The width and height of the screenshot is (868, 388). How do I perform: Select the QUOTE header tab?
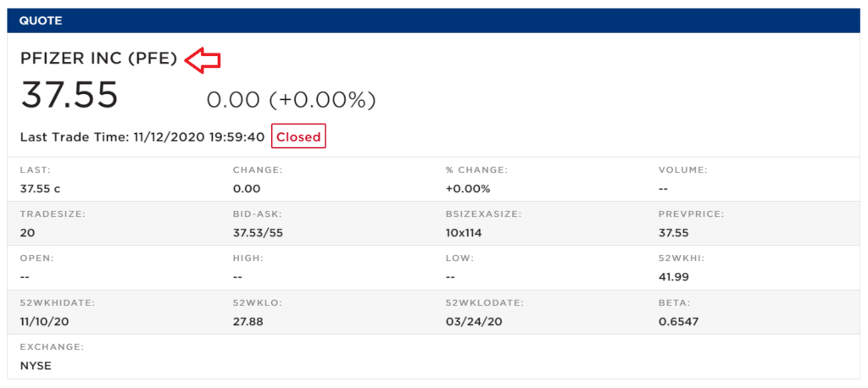pos(41,20)
